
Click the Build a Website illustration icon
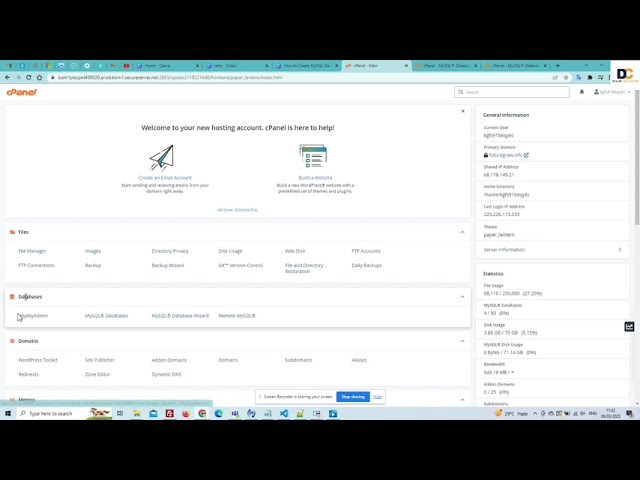[x=313, y=156]
